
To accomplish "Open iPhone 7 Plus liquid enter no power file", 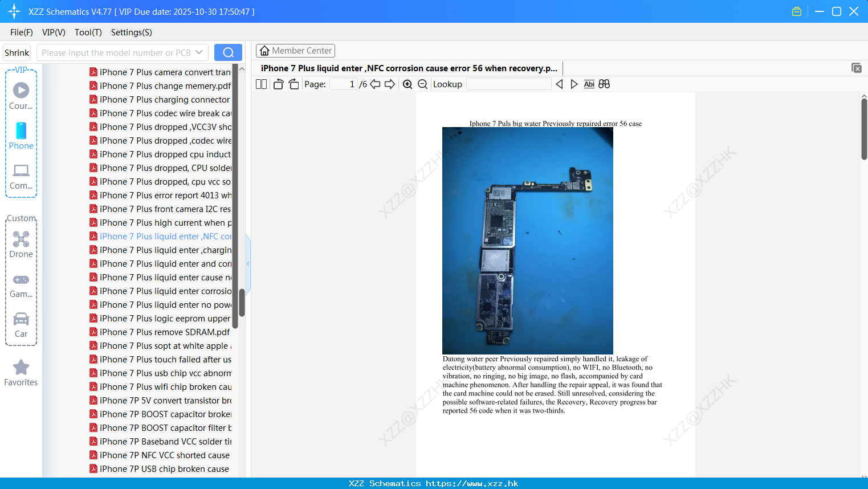I will click(160, 304).
